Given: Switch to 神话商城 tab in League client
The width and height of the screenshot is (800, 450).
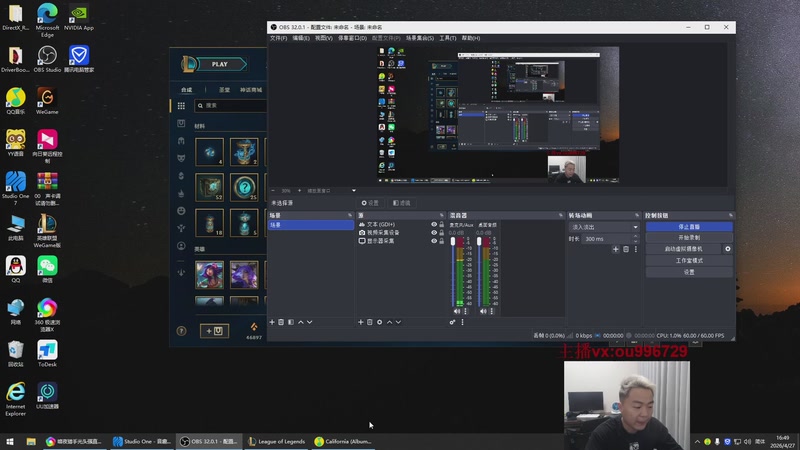Looking at the screenshot, I should click(x=251, y=90).
